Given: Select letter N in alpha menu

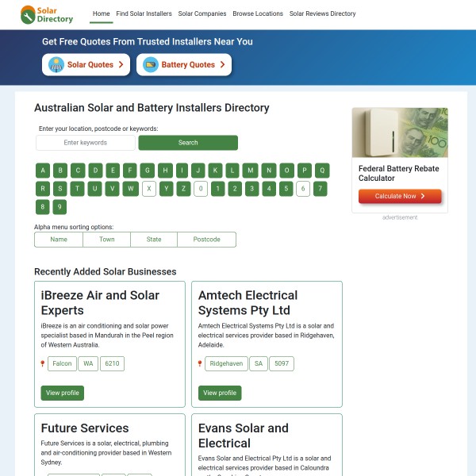Looking at the screenshot, I should 269,171.
